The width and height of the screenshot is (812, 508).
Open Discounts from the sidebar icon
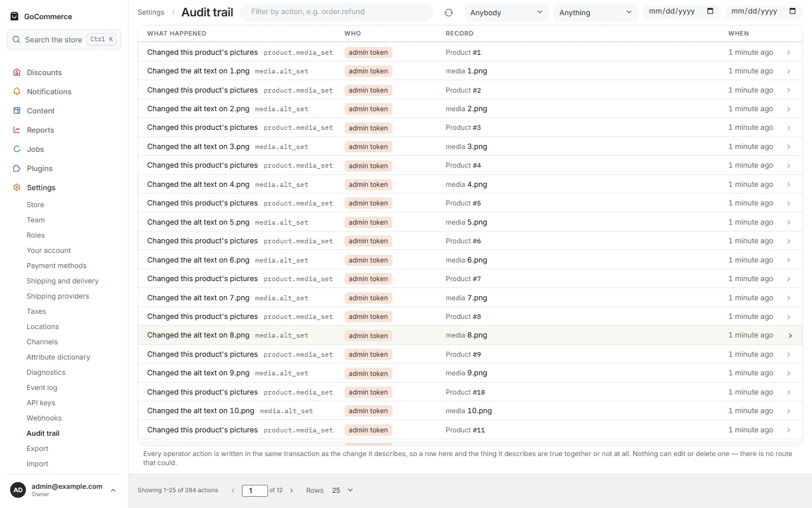click(x=17, y=72)
